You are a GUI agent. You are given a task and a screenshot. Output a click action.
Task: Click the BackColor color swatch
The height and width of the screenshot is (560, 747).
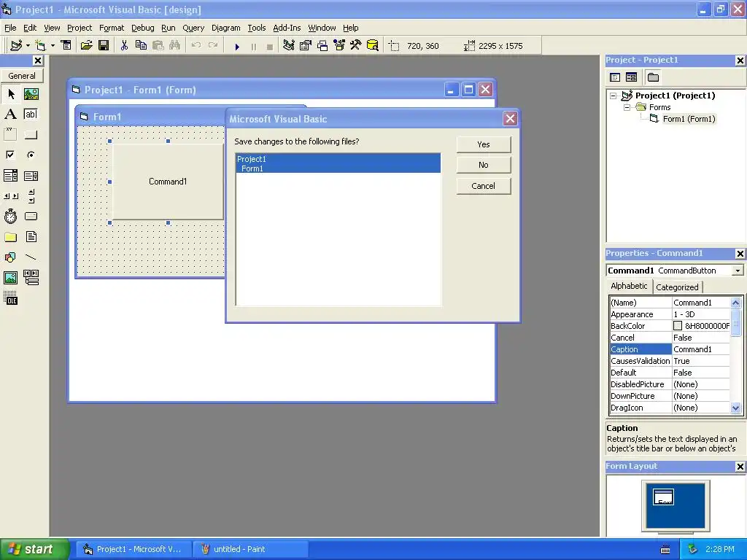pyautogui.click(x=678, y=326)
